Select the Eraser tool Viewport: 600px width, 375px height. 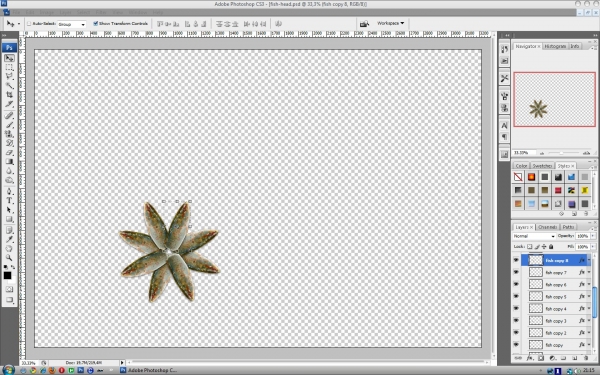coord(9,152)
